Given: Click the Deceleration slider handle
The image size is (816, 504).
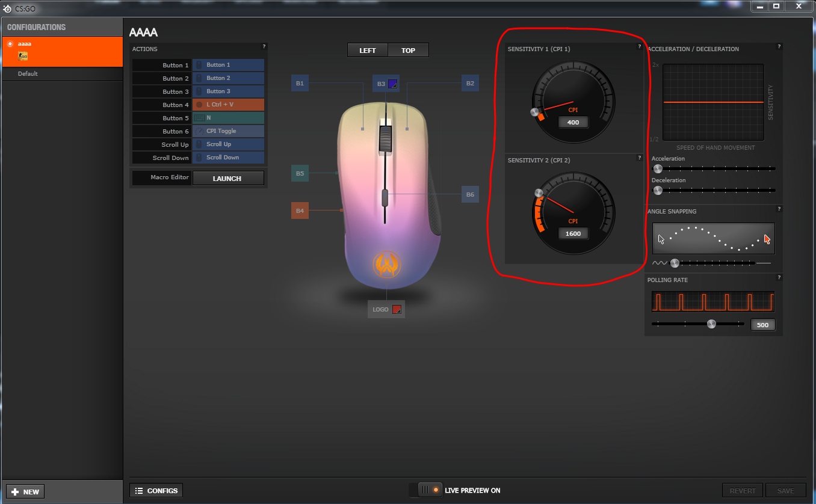Looking at the screenshot, I should tap(658, 191).
